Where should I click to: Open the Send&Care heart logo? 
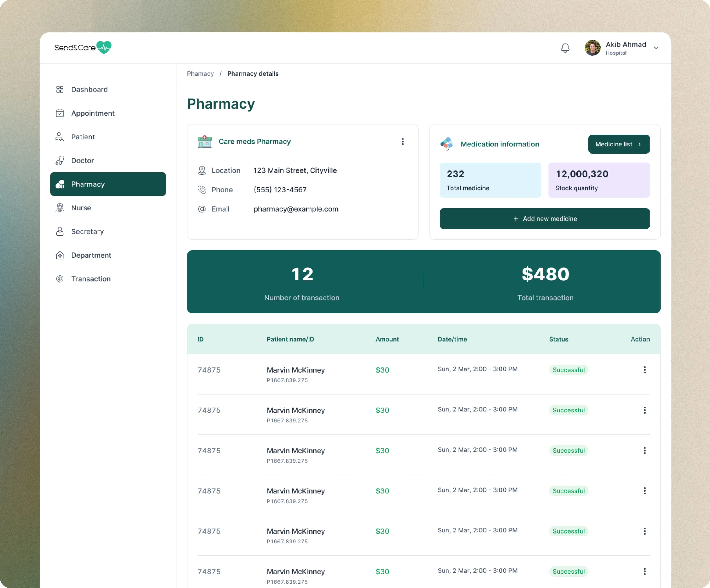click(104, 47)
